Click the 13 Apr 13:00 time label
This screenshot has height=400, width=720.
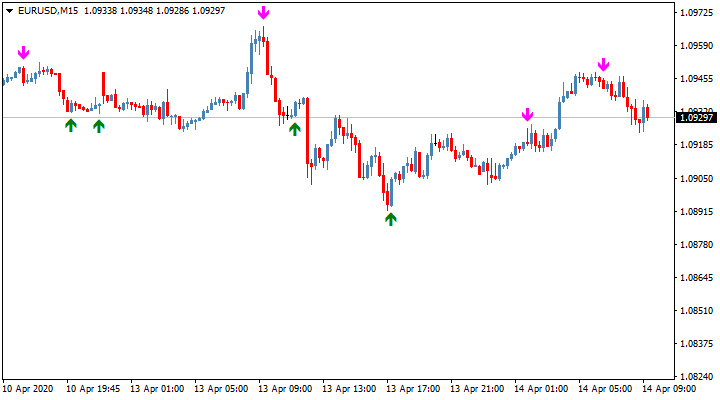tap(349, 389)
